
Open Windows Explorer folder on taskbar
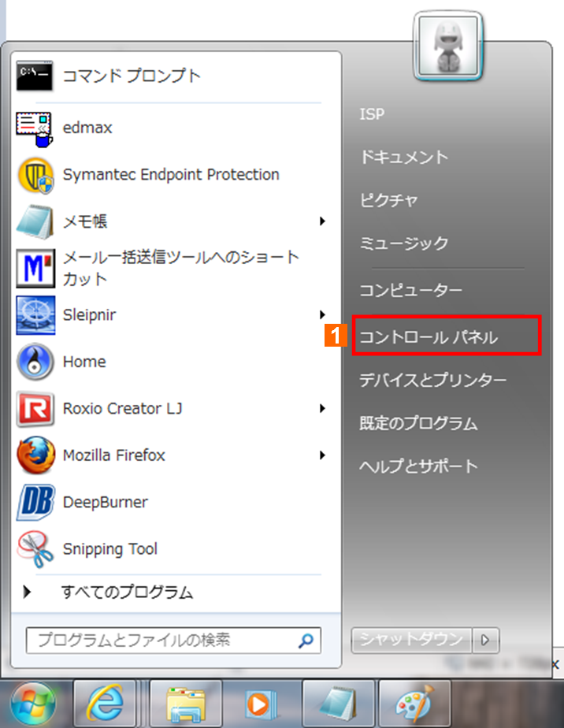(186, 704)
